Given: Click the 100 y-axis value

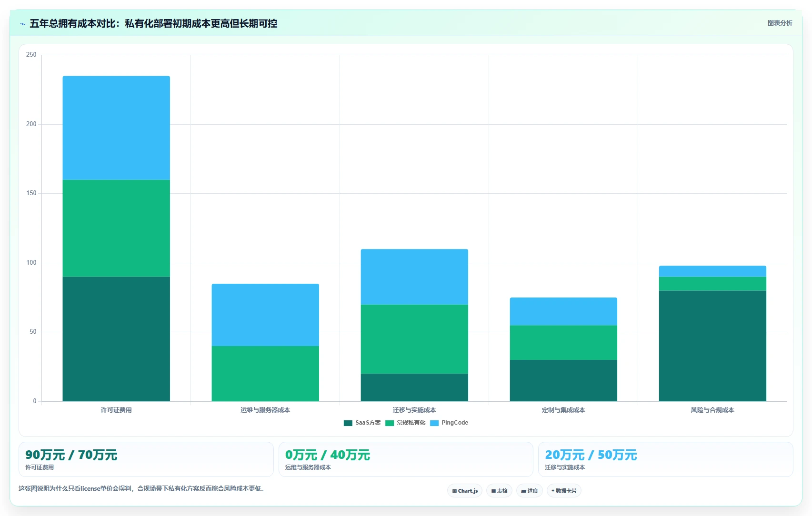Looking at the screenshot, I should [31, 263].
